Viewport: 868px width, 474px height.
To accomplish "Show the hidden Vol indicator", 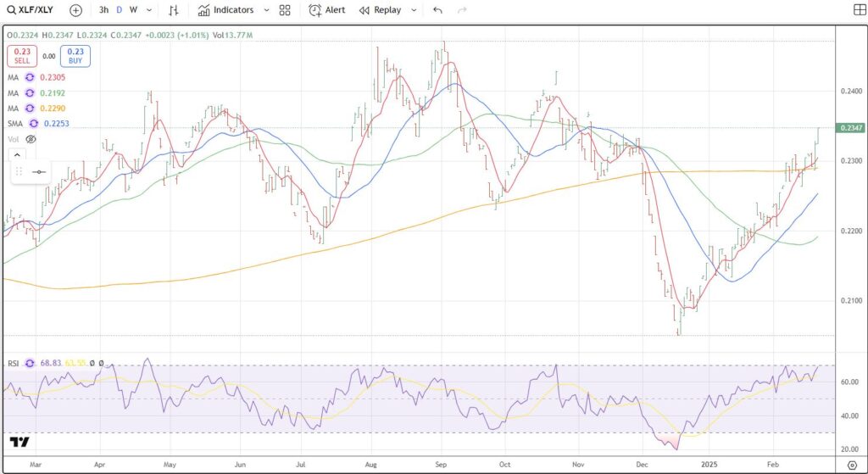I will point(31,139).
